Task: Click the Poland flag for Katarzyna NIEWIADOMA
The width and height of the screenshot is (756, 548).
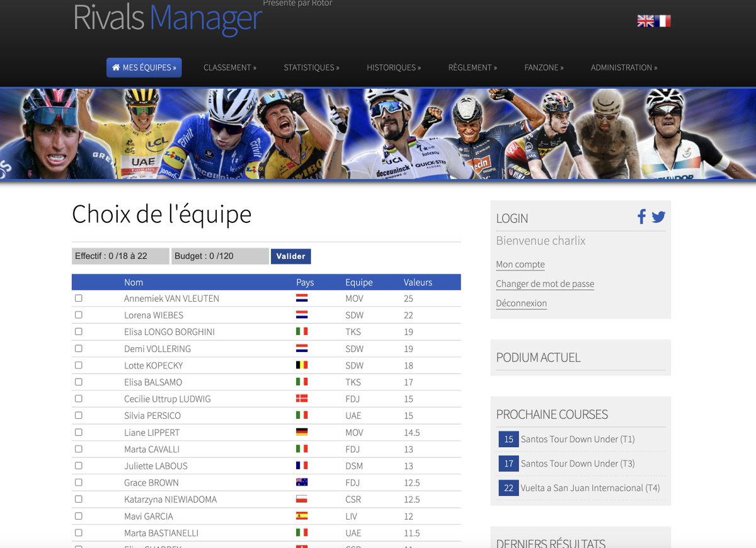Action: 302,499
